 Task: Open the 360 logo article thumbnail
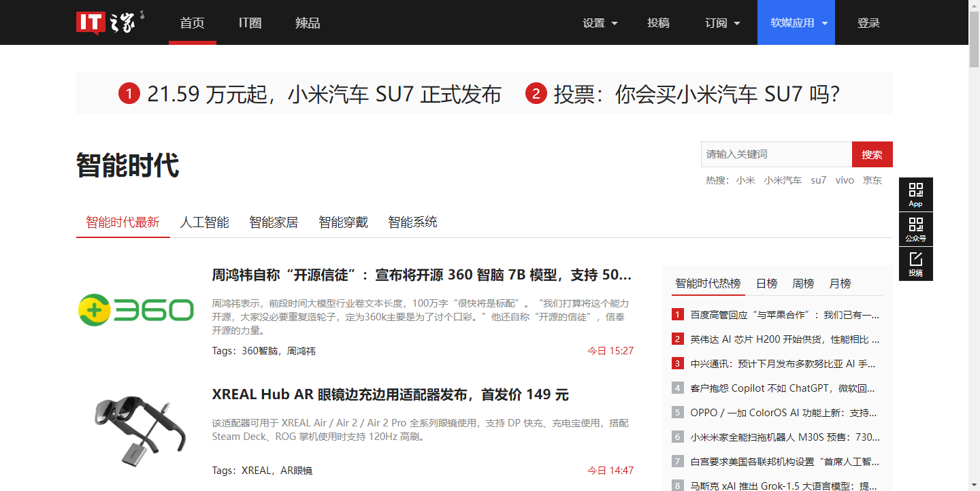pos(136,309)
